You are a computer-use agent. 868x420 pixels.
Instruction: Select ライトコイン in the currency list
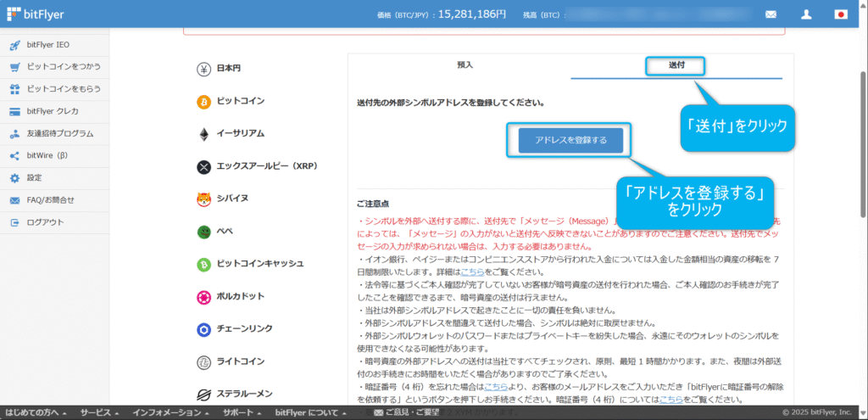click(240, 361)
